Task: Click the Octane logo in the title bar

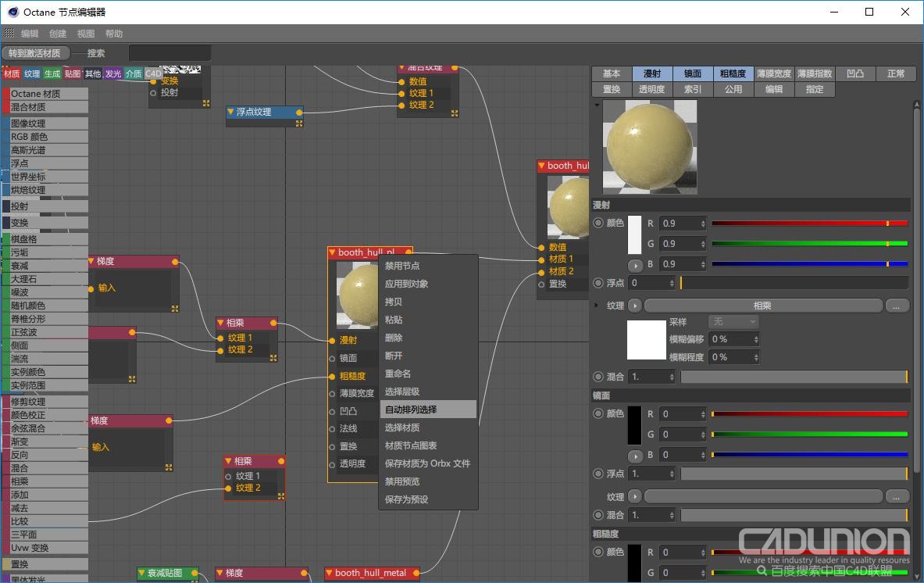Action: tap(13, 12)
